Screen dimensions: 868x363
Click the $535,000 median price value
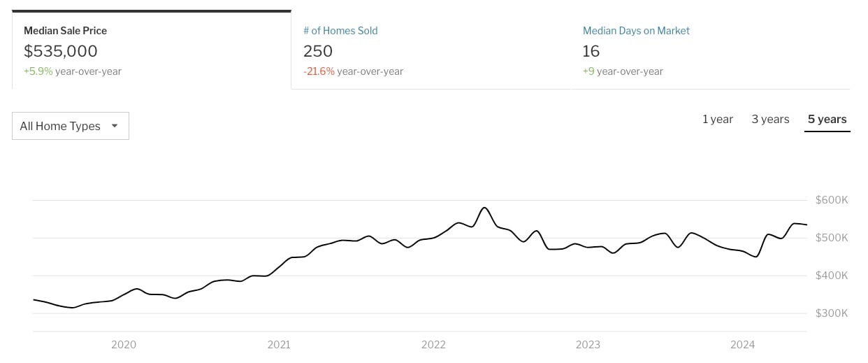point(61,51)
